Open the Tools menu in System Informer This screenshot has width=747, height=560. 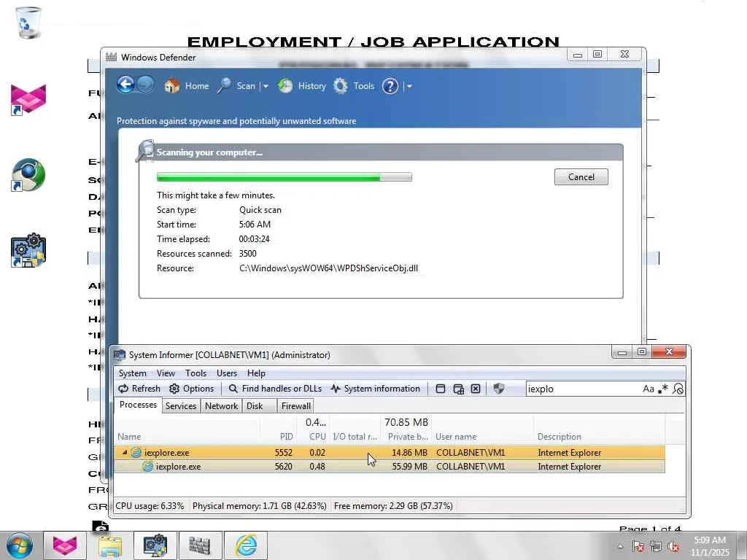coord(196,373)
